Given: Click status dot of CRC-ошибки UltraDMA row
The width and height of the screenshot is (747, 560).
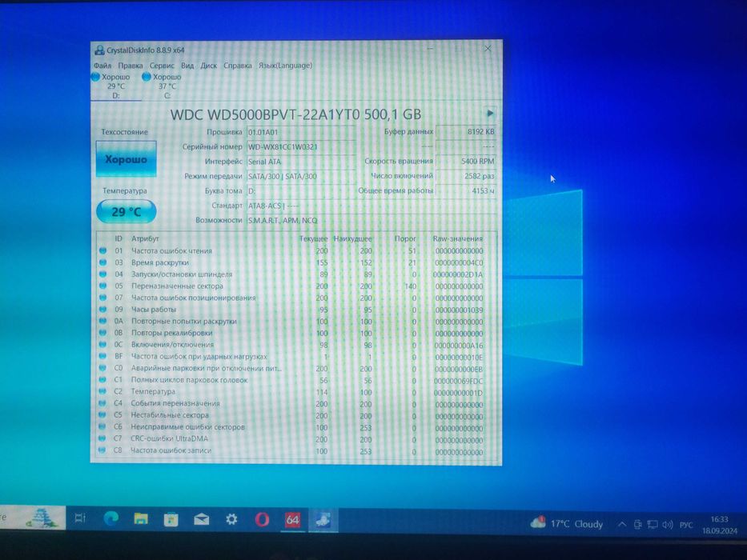Looking at the screenshot, I should 102,438.
